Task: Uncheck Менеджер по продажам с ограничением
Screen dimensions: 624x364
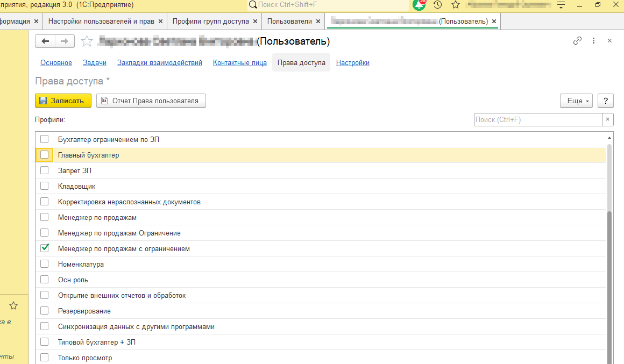Action: [45, 248]
